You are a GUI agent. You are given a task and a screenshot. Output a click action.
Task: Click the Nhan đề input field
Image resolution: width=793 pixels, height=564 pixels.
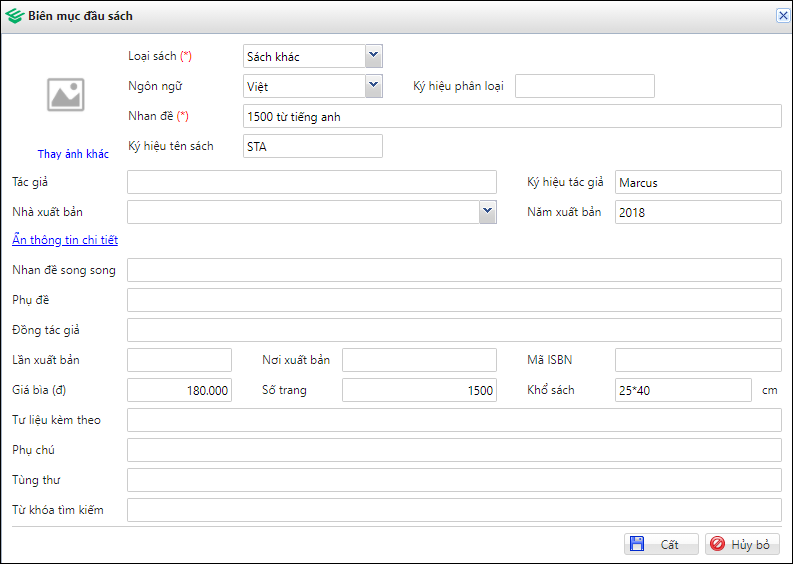tap(512, 117)
